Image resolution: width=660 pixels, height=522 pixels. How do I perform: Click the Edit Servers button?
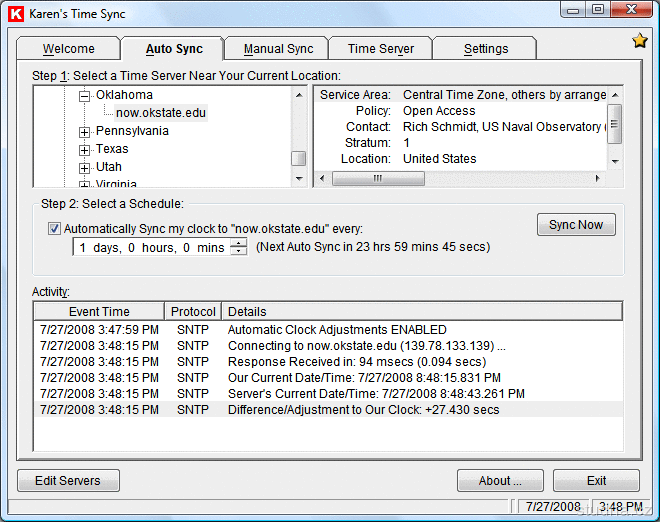[68, 481]
